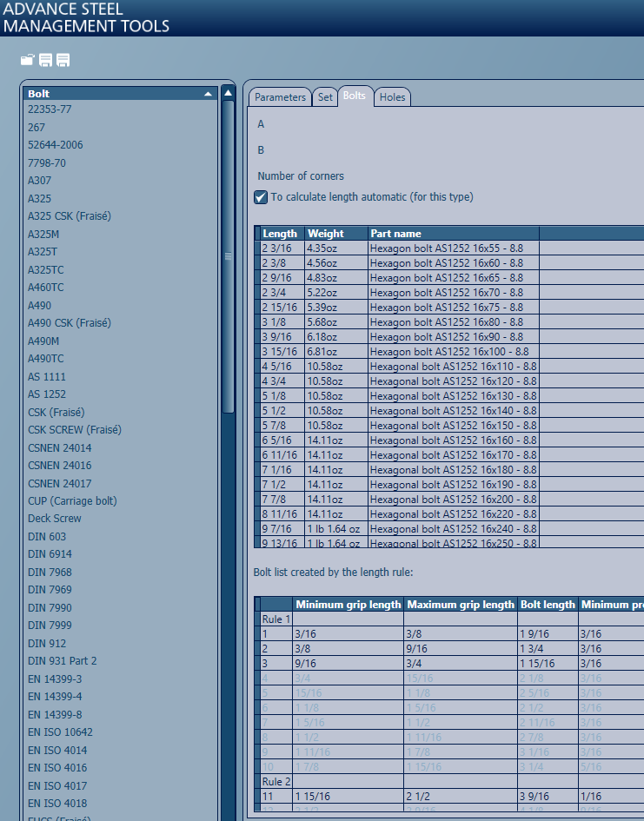Click the rightmost save icon in toolbar
This screenshot has height=821, width=644.
(63, 60)
